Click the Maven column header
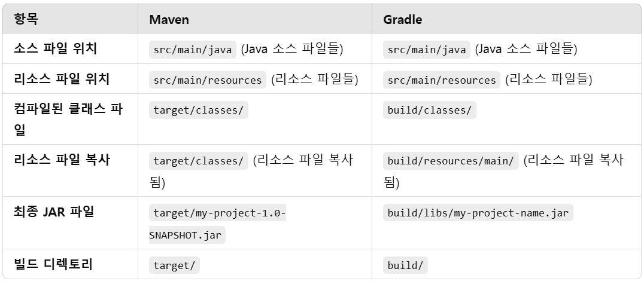Screen dimensions: 644x281 click(169, 20)
